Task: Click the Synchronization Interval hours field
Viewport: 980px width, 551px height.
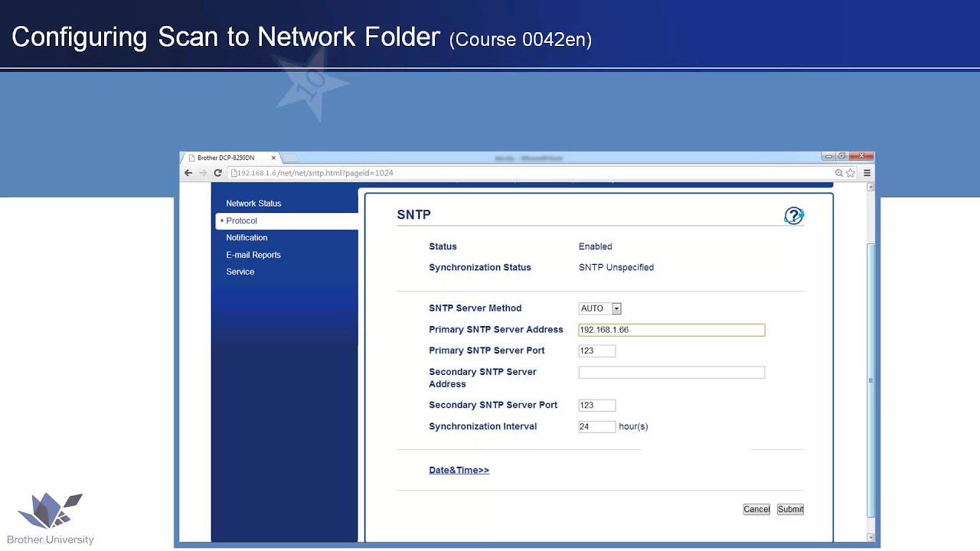Action: pyautogui.click(x=597, y=426)
